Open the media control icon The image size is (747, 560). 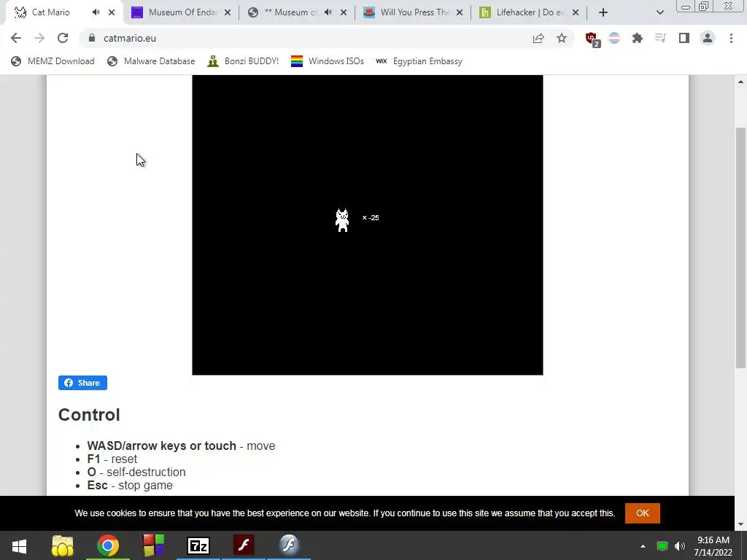pyautogui.click(x=660, y=38)
